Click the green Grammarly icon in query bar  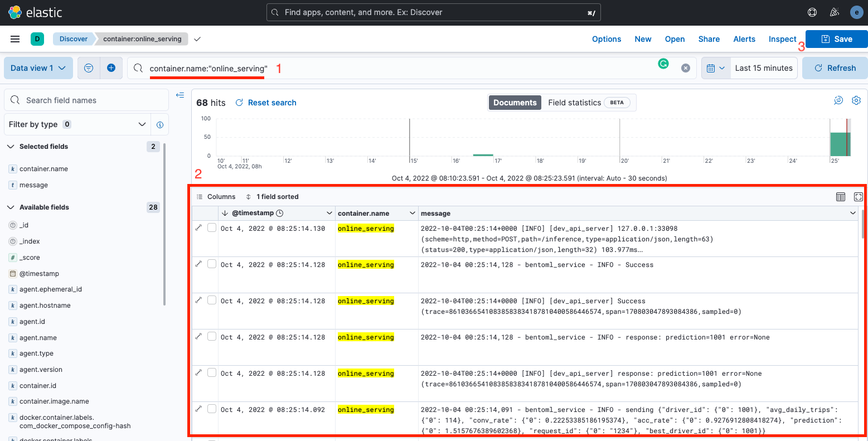[x=663, y=64]
